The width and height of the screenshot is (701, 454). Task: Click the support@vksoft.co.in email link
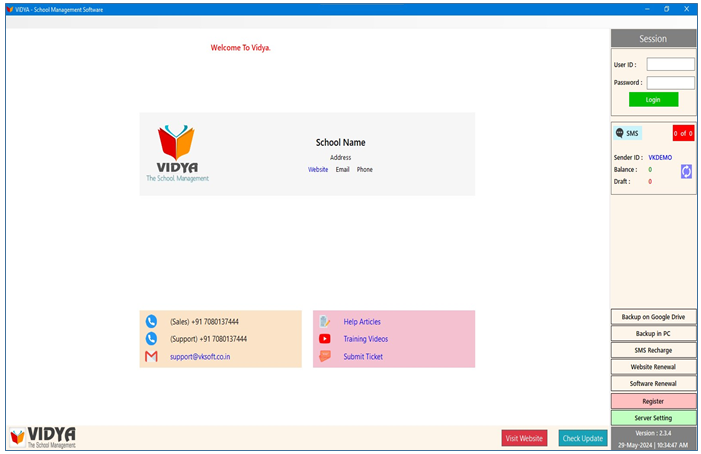click(x=200, y=357)
